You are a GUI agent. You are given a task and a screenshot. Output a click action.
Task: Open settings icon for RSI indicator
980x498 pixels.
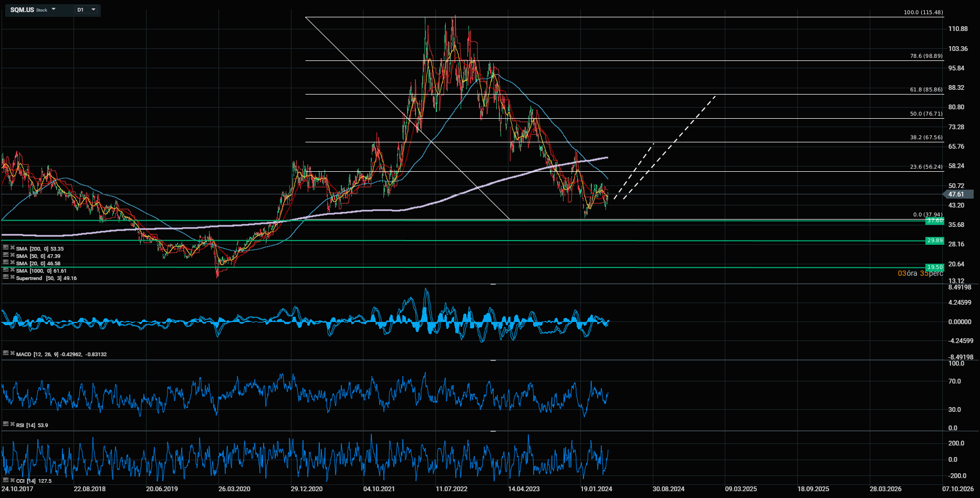click(6, 424)
